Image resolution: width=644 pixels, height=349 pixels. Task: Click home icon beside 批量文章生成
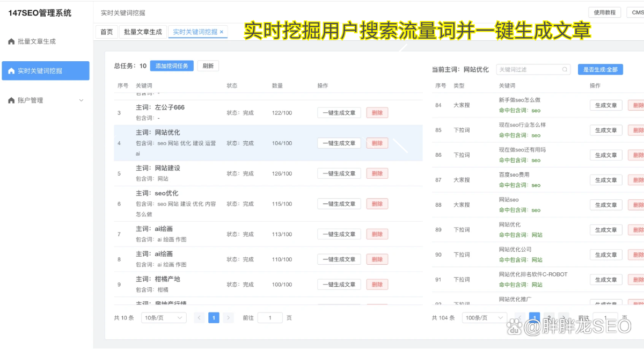pos(11,41)
